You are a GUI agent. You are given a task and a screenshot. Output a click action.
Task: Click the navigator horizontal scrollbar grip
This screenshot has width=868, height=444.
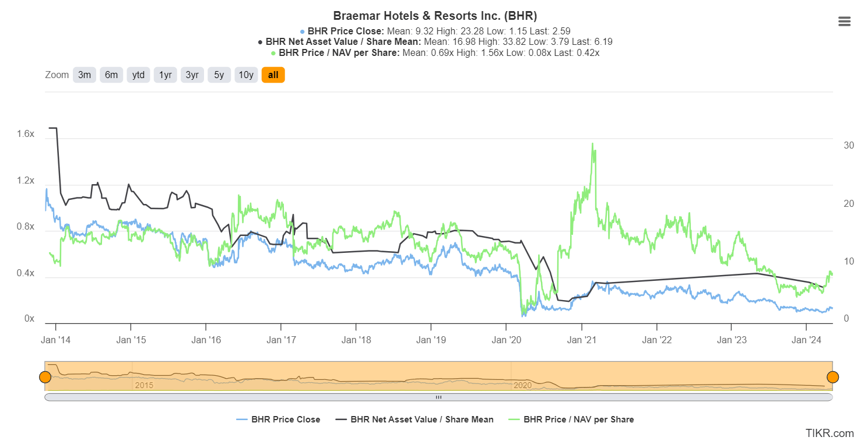click(x=438, y=397)
